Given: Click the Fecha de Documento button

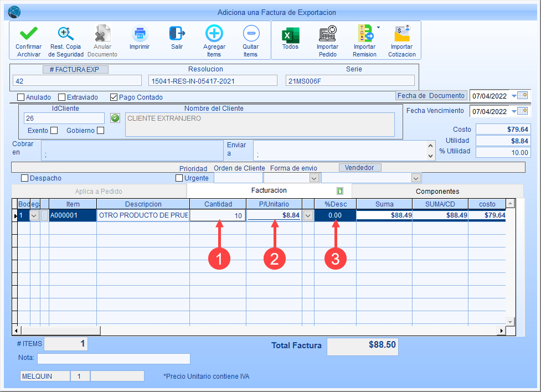Looking at the screenshot, I should point(431,96).
